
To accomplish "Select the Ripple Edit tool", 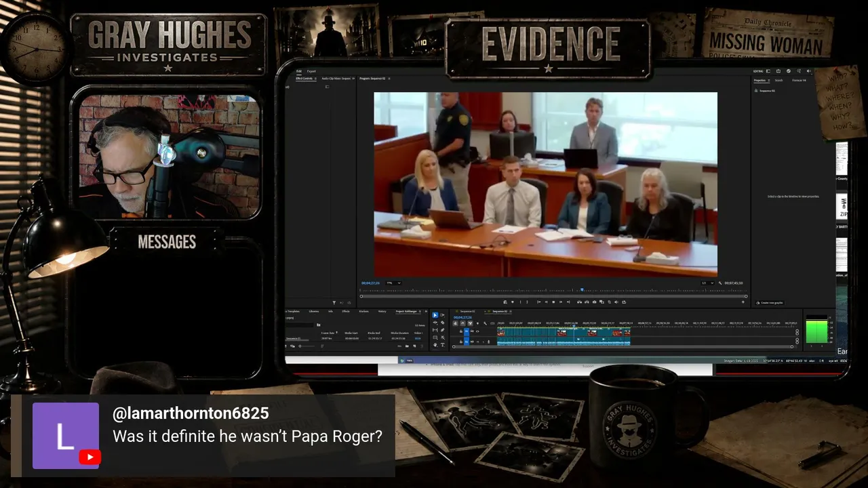I will (x=435, y=323).
